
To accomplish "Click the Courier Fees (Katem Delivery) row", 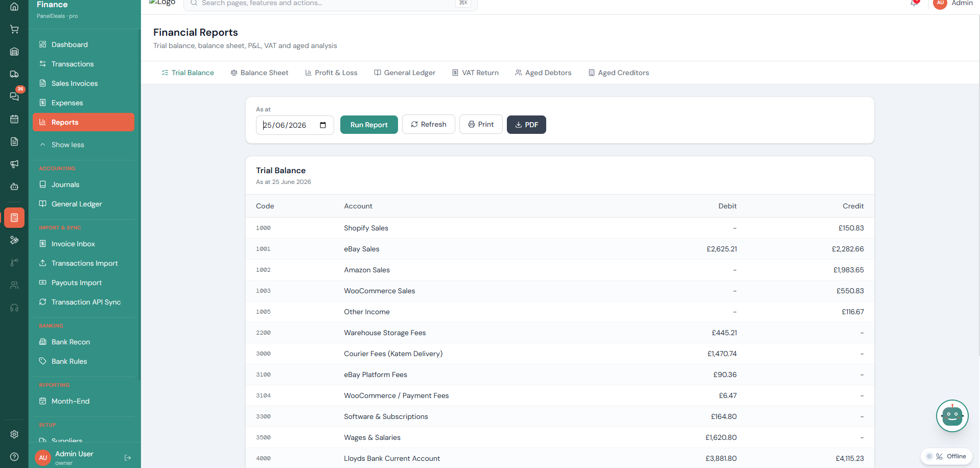I will [x=559, y=354].
